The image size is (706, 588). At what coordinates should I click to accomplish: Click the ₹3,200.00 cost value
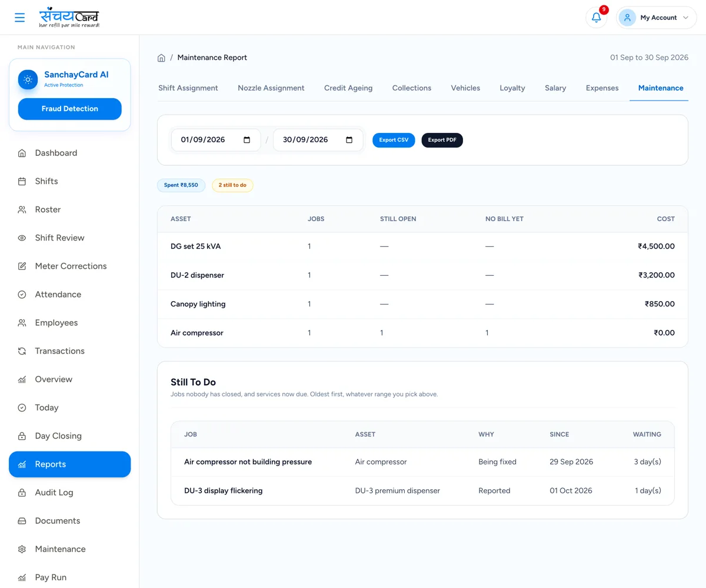coord(657,275)
